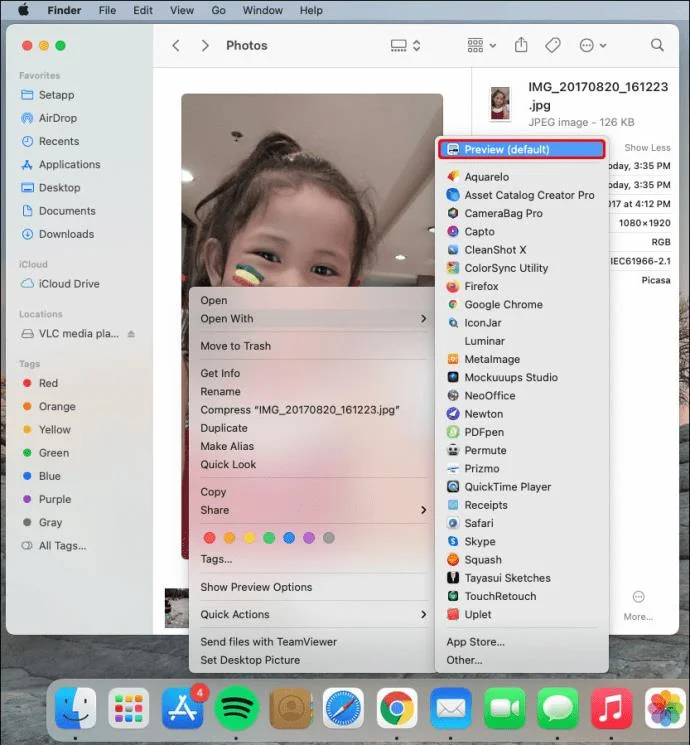
Task: Expand the Open With submenu
Action: (x=311, y=319)
